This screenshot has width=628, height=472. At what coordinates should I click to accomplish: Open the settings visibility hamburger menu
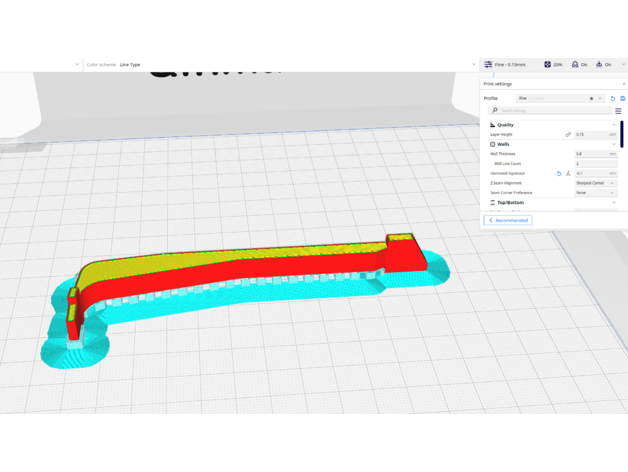click(x=618, y=111)
